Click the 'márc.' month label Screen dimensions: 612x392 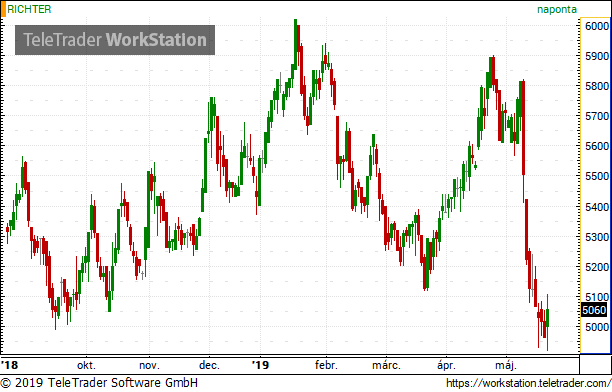(386, 365)
